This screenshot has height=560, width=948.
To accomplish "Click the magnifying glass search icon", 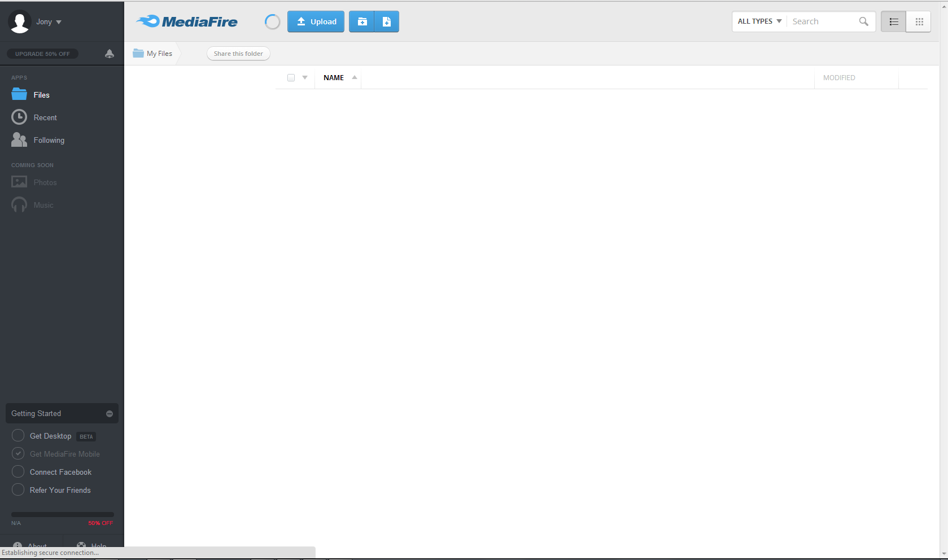I will [863, 21].
